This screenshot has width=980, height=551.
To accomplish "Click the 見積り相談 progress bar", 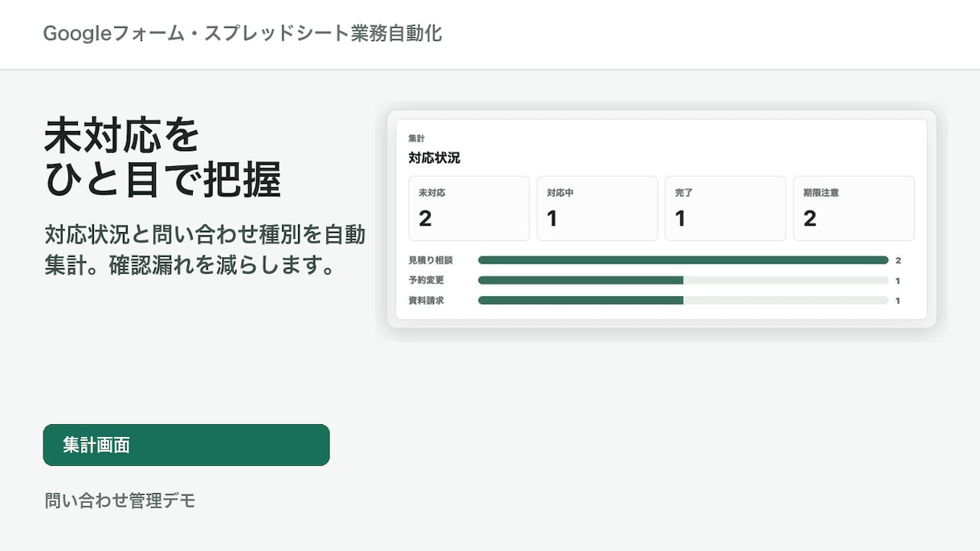I will [x=684, y=260].
